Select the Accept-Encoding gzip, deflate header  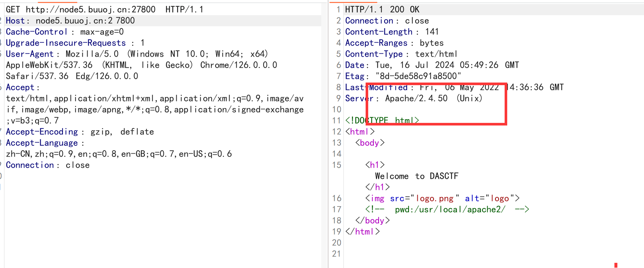point(80,132)
